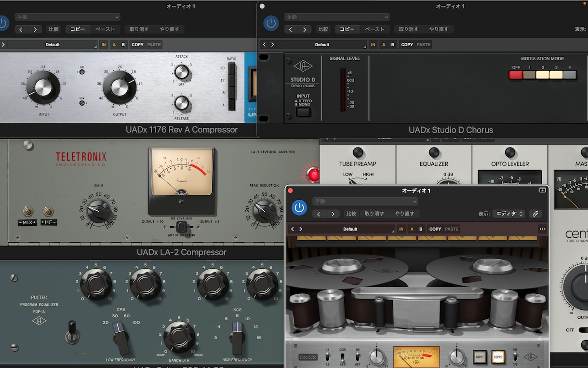
Task: Go to previous preset in Studio D Chorus
Action: pyautogui.click(x=264, y=45)
